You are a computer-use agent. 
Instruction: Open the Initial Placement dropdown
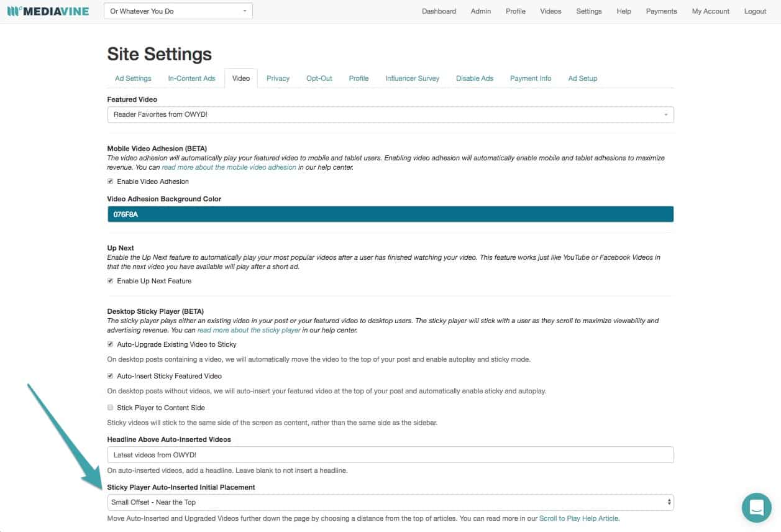coord(390,502)
